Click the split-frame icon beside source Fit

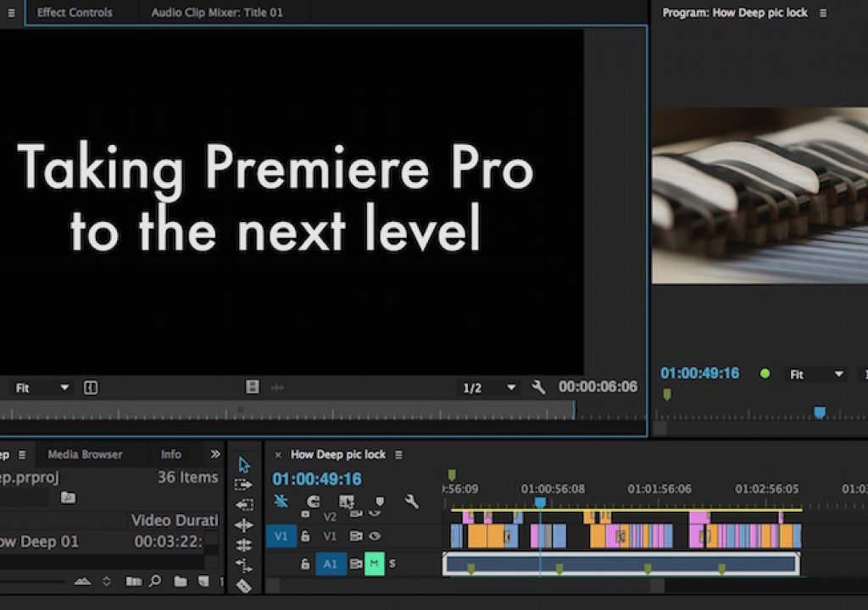[91, 387]
